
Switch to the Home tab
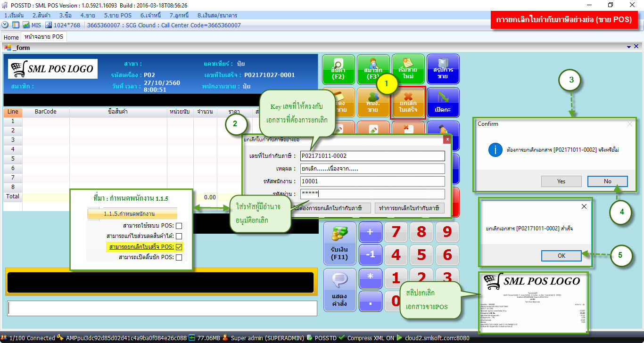11,37
